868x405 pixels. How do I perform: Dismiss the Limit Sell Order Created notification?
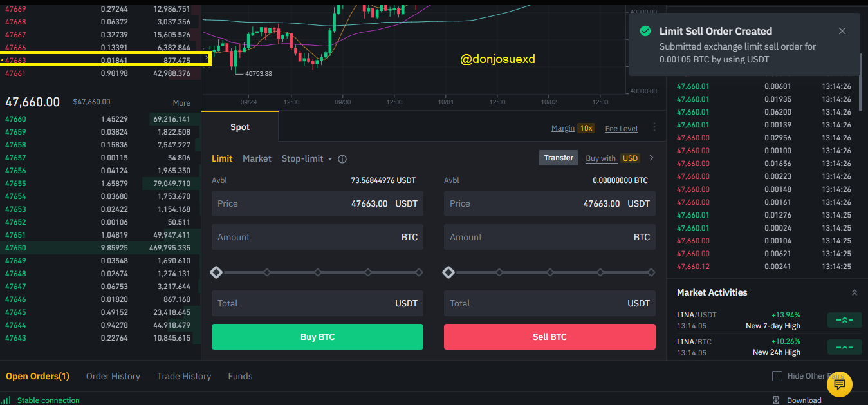(842, 31)
